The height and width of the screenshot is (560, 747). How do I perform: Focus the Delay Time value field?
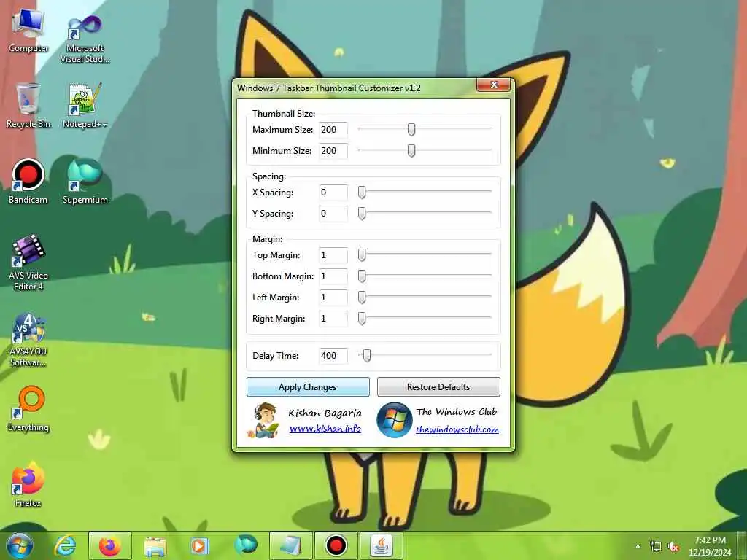click(333, 355)
